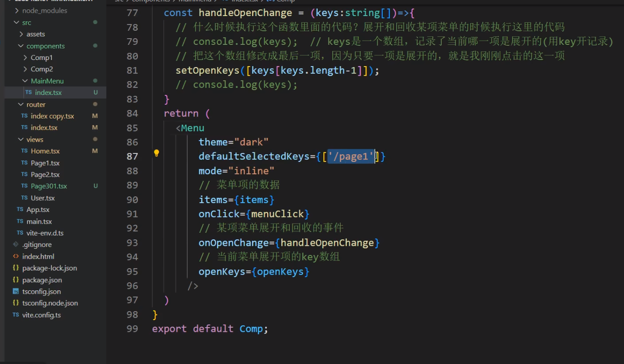
Task: Open index.tsx under MainMenu
Action: tap(48, 93)
